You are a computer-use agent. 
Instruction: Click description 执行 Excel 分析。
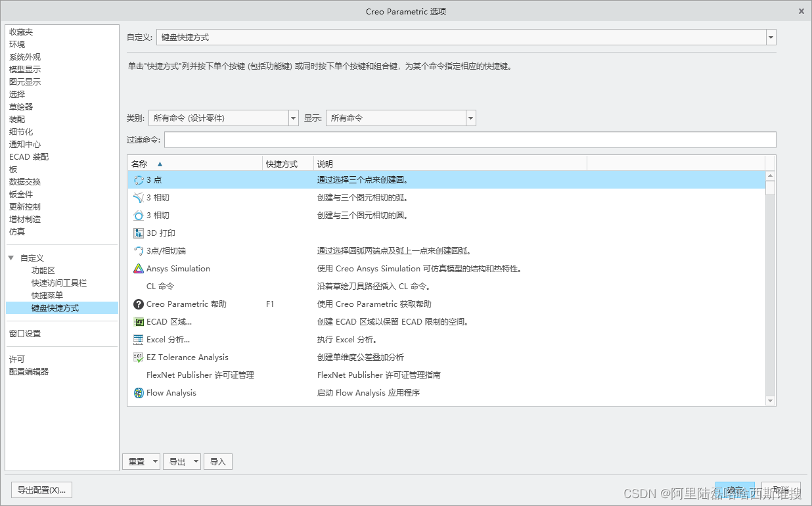(x=347, y=339)
